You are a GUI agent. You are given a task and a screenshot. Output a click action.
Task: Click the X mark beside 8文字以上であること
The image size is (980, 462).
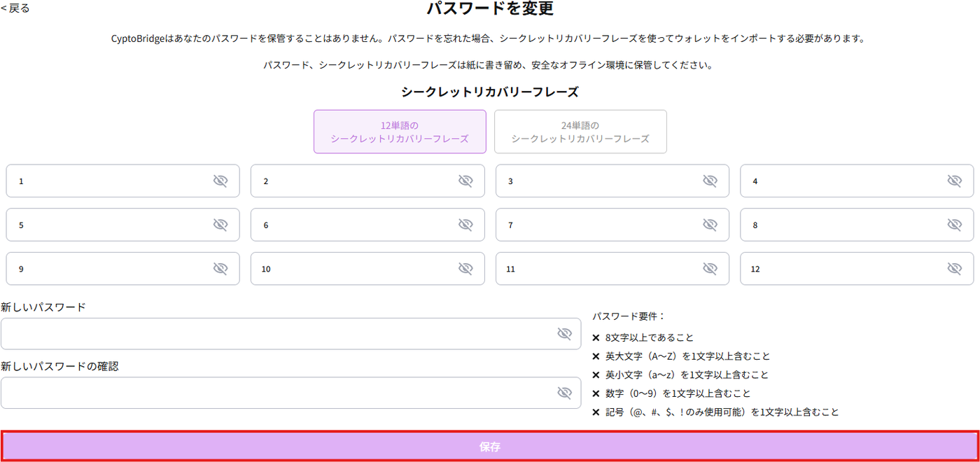[x=596, y=337]
